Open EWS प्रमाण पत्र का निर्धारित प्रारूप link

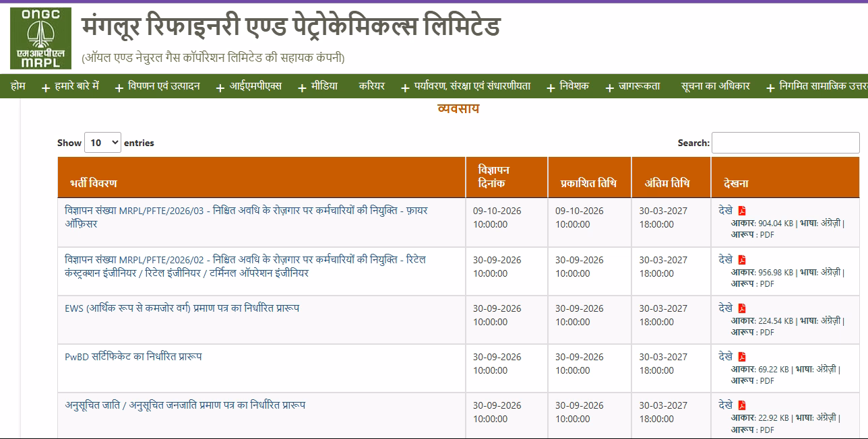(182, 308)
